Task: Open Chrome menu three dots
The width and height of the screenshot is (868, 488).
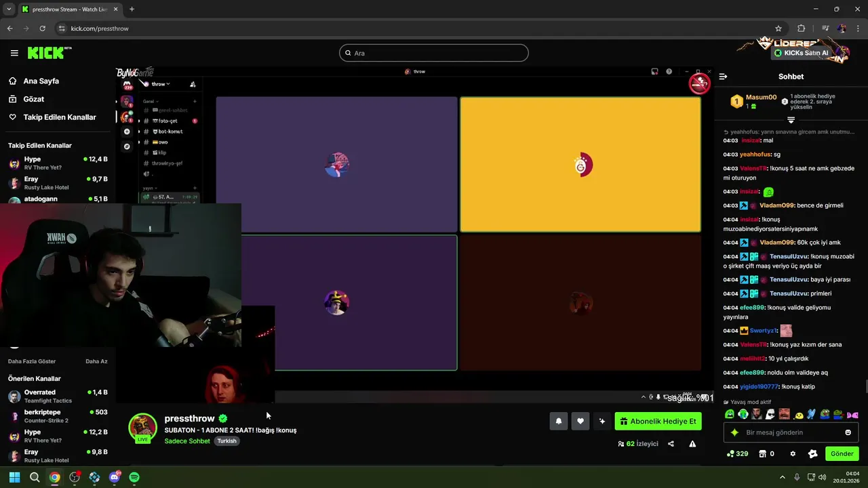Action: click(x=857, y=28)
